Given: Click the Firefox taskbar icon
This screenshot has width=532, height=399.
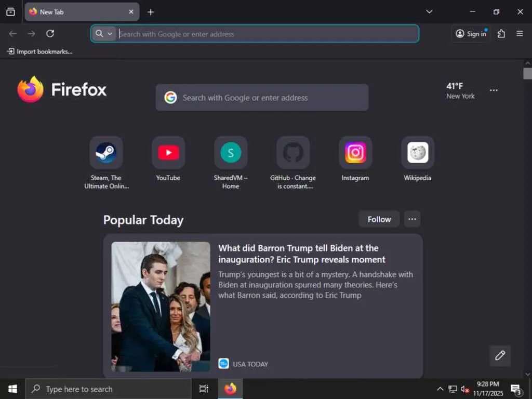Looking at the screenshot, I should click(x=230, y=389).
